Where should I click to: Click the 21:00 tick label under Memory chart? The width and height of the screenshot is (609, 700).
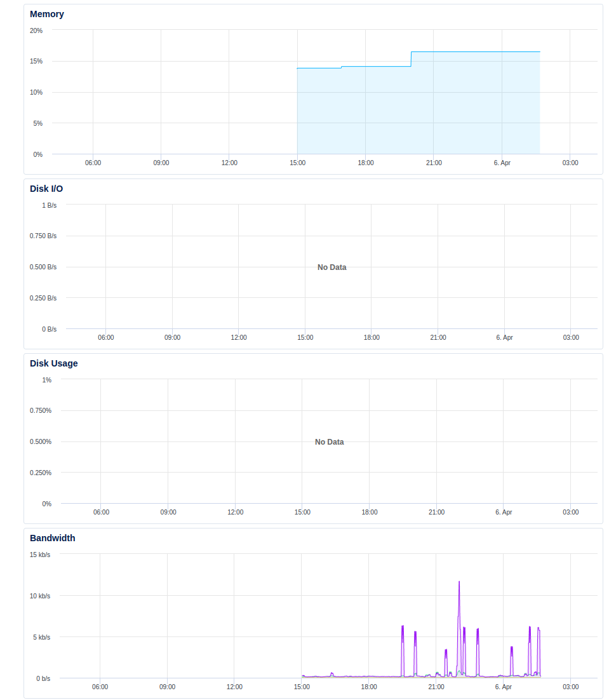[434, 163]
